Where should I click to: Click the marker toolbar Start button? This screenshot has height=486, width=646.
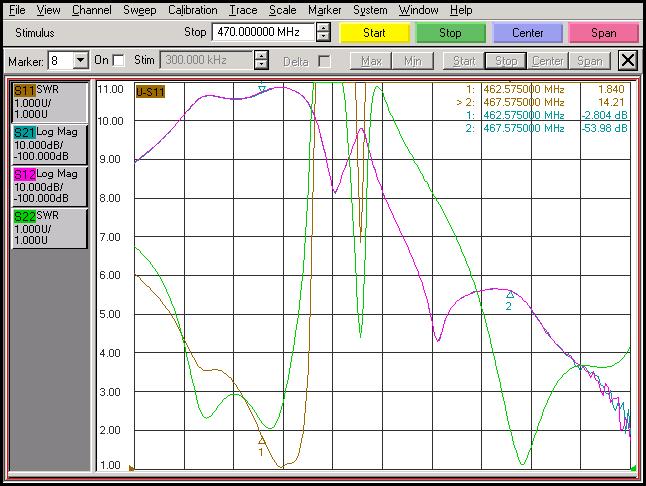click(x=464, y=61)
